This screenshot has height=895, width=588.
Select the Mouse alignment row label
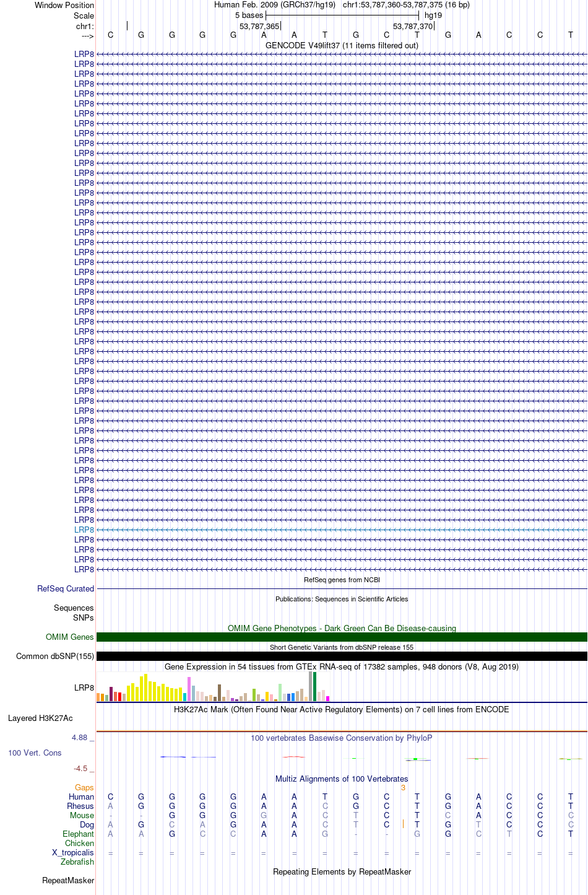(x=82, y=815)
